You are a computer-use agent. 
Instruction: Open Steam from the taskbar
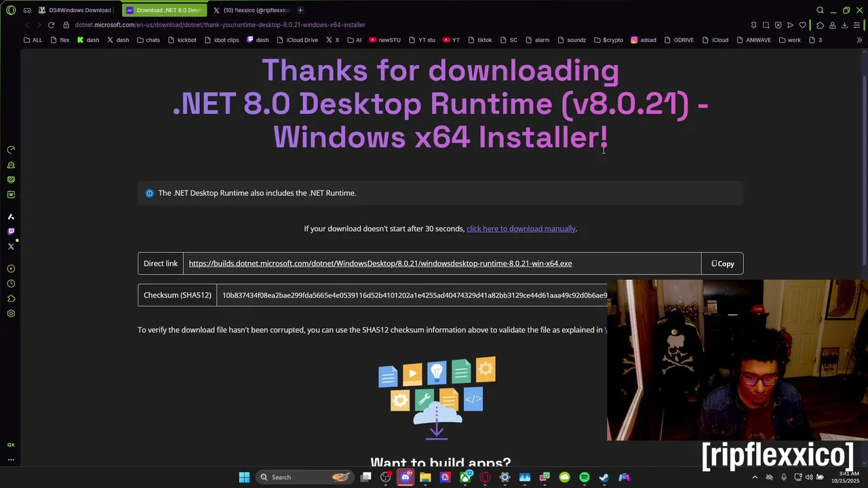604,477
